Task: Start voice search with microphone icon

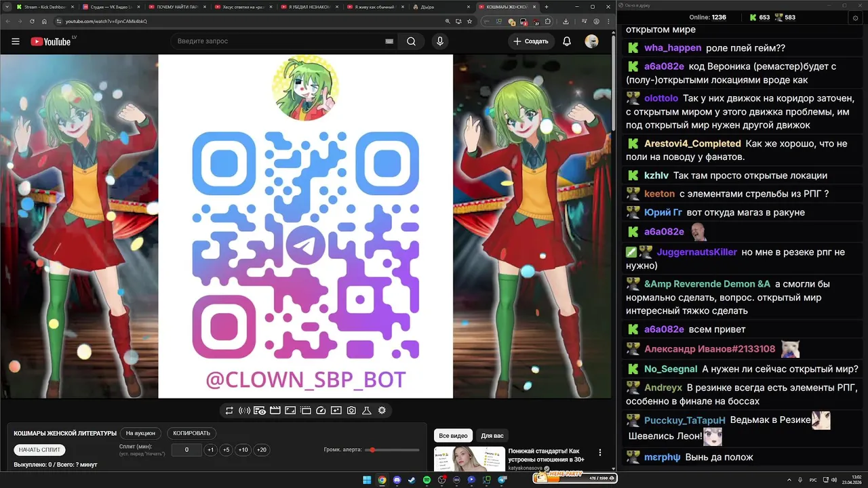Action: coord(440,41)
